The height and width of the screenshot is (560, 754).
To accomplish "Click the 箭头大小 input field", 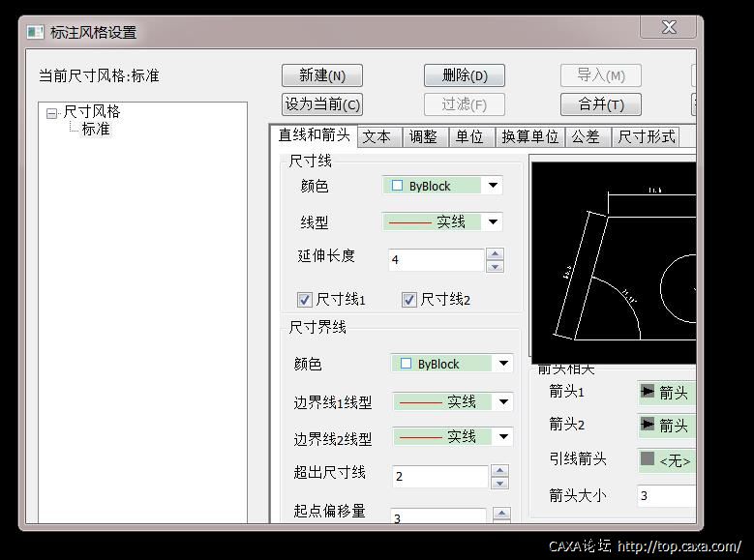I will pos(667,495).
